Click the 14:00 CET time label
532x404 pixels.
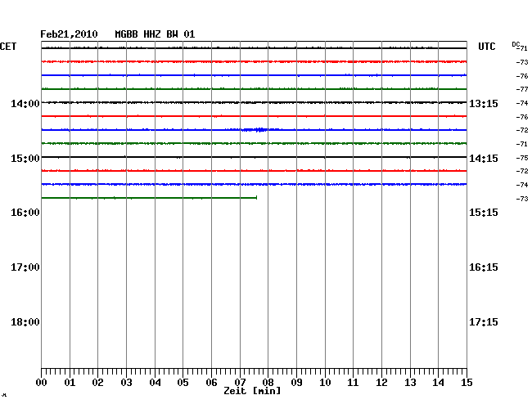[25, 103]
